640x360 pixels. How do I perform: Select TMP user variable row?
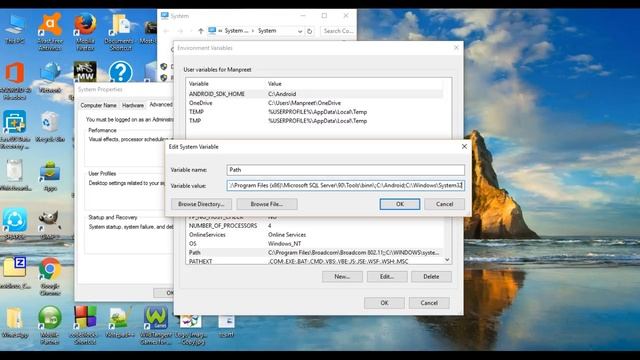[315, 121]
